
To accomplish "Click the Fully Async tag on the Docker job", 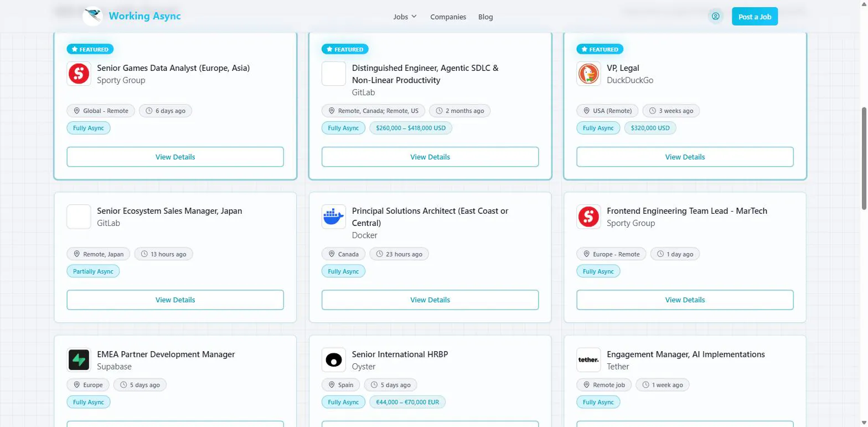I will point(343,271).
